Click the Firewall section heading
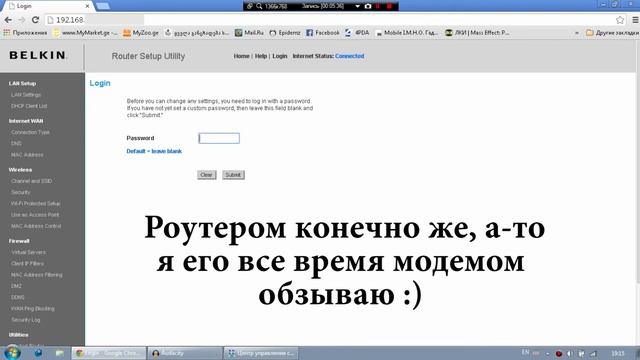 (19, 241)
